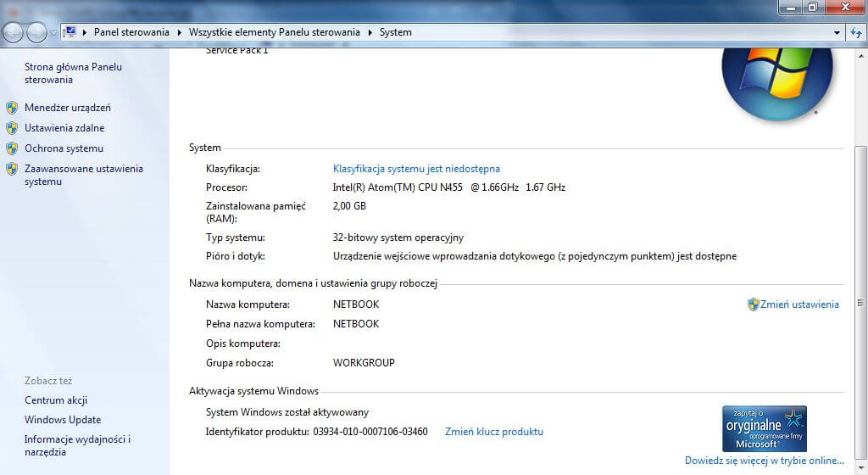Open Windows Update link
The width and height of the screenshot is (868, 475).
(63, 420)
